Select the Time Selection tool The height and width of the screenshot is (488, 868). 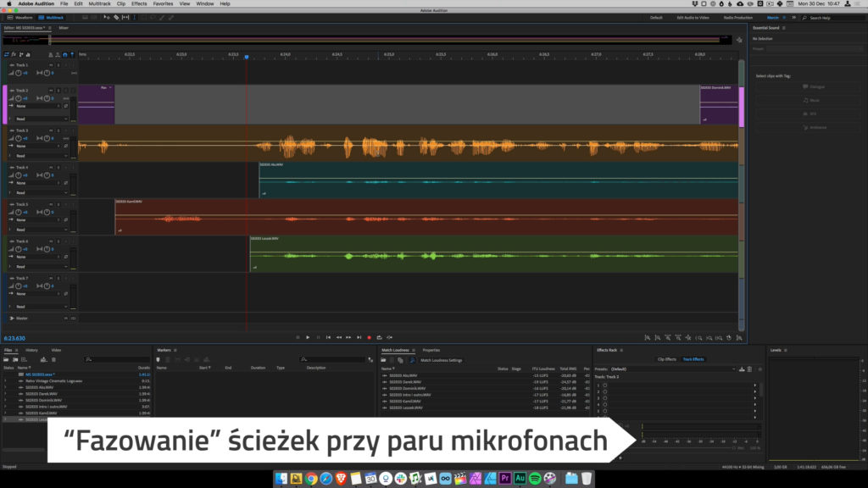(135, 17)
